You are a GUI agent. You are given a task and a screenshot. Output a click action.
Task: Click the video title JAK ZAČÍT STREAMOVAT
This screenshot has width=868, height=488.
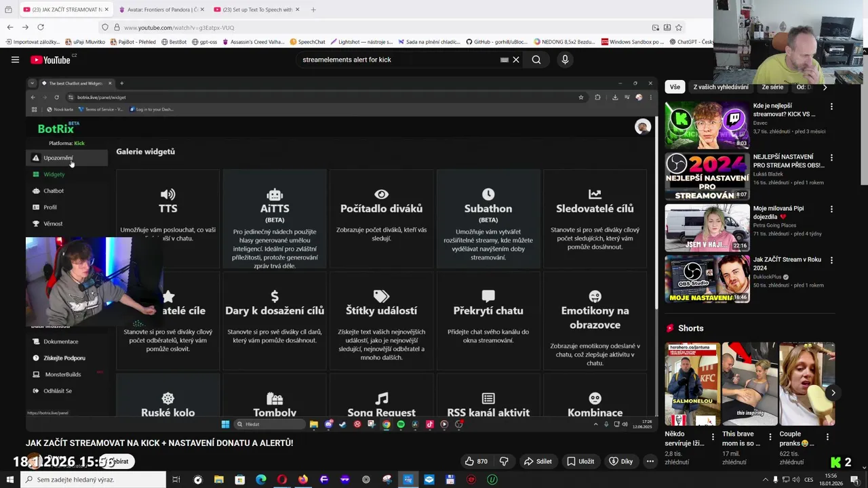159,443
